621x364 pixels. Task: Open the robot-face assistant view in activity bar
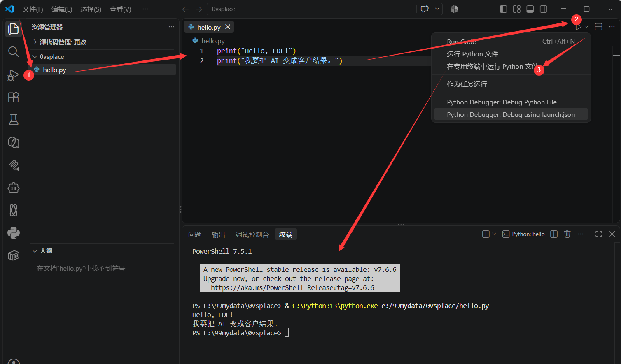14,188
